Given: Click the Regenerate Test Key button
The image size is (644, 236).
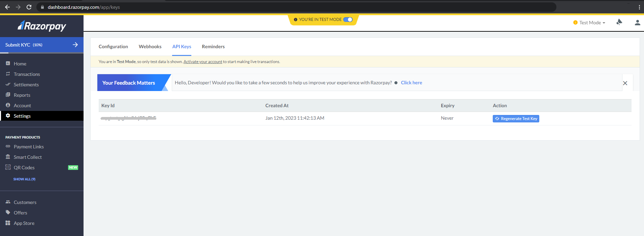Looking at the screenshot, I should (x=516, y=119).
